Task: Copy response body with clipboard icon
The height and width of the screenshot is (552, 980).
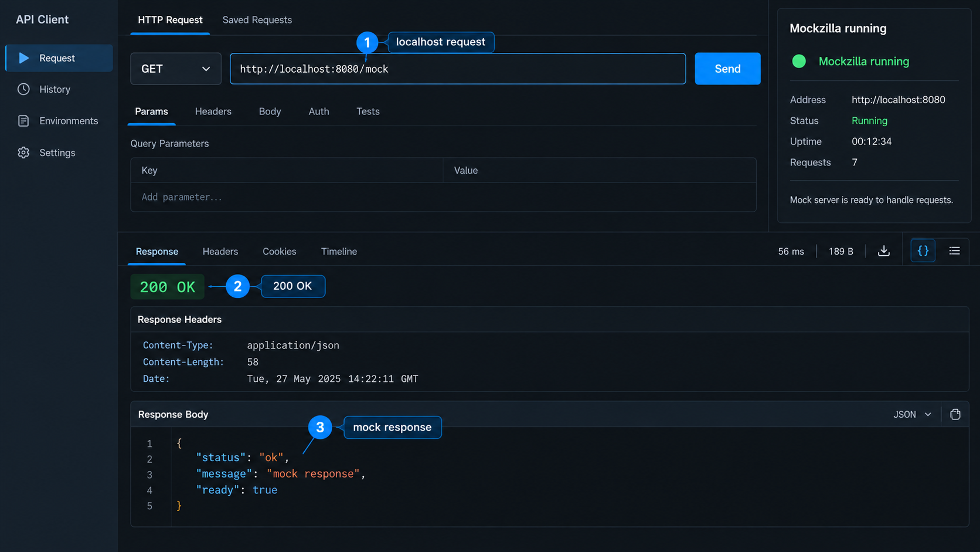Action: (x=955, y=414)
